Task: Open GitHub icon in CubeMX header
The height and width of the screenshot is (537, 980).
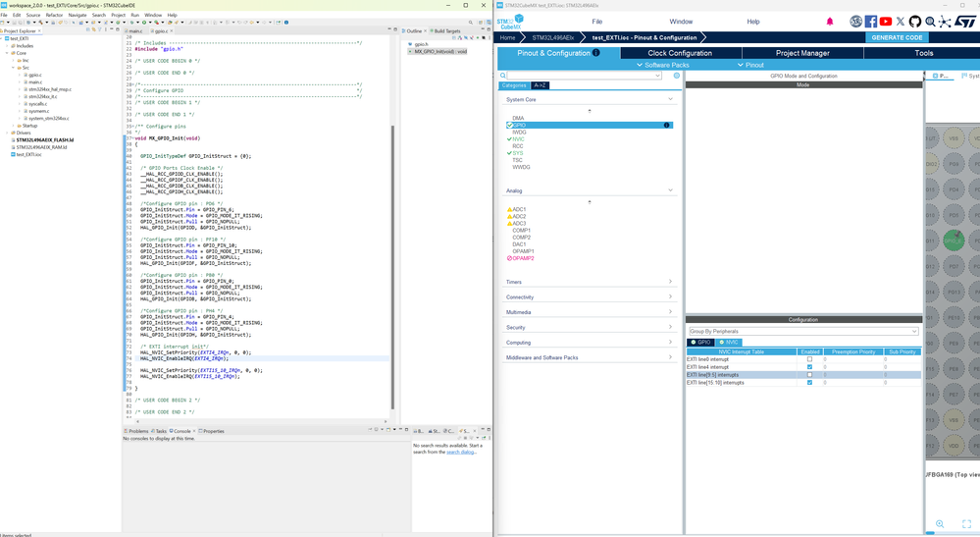Action: (915, 22)
